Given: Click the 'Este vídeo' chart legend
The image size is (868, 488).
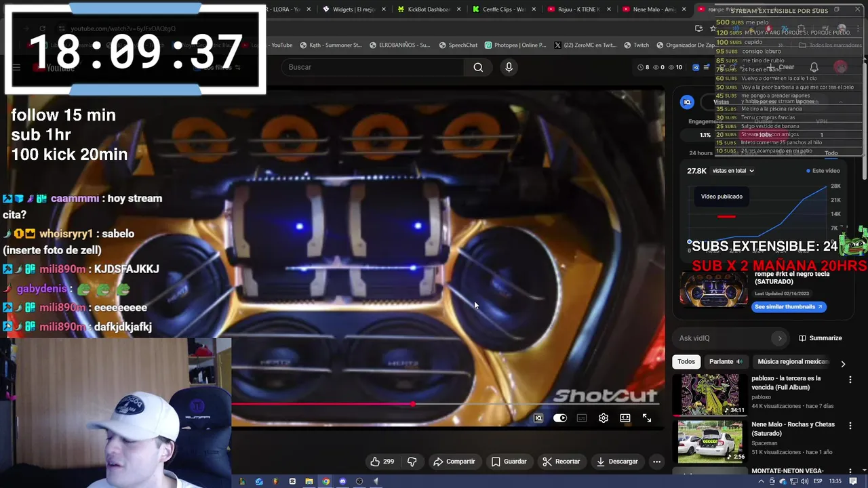Looking at the screenshot, I should [823, 171].
